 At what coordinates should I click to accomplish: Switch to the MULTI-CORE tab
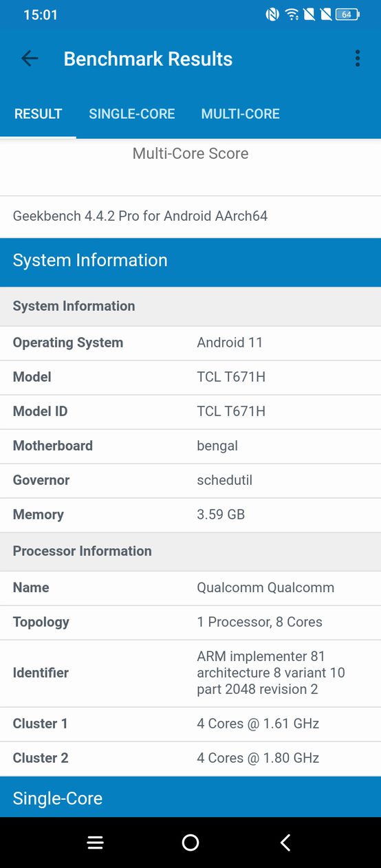tap(241, 114)
